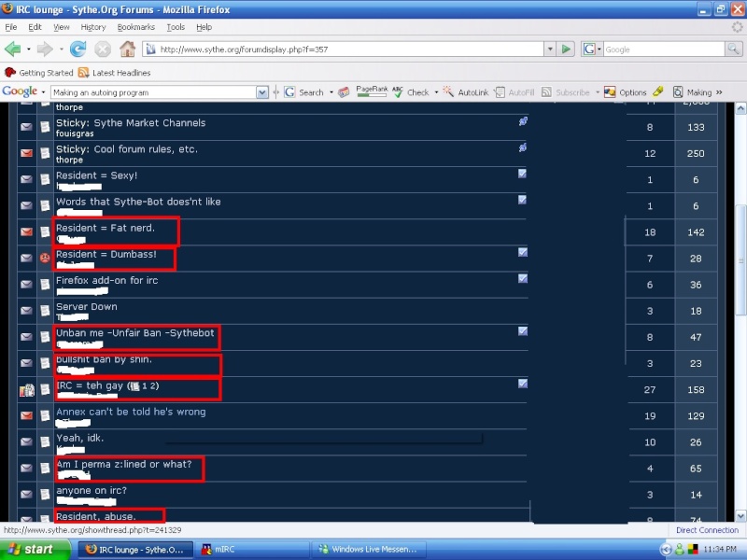This screenshot has width=747, height=560.
Task: Click the sticky pin icon on Sythe Market Channels
Action: 523,121
